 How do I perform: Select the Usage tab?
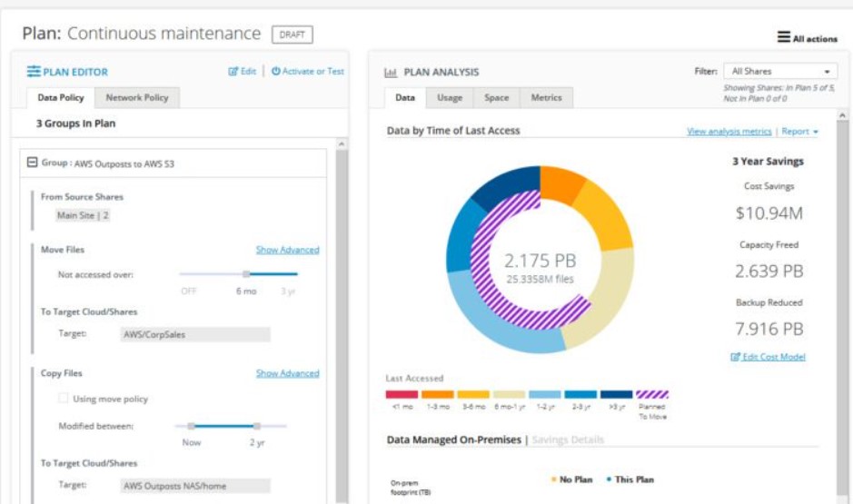(450, 98)
